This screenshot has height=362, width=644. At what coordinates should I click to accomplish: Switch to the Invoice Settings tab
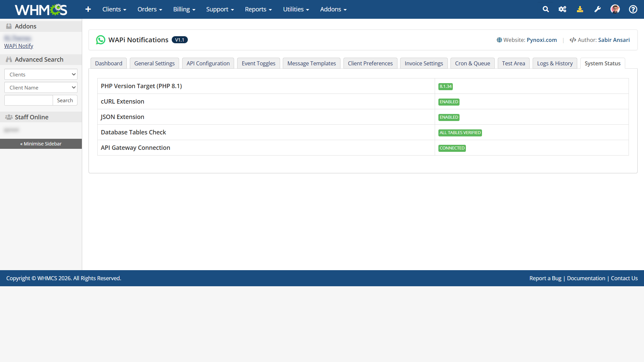[x=424, y=63]
